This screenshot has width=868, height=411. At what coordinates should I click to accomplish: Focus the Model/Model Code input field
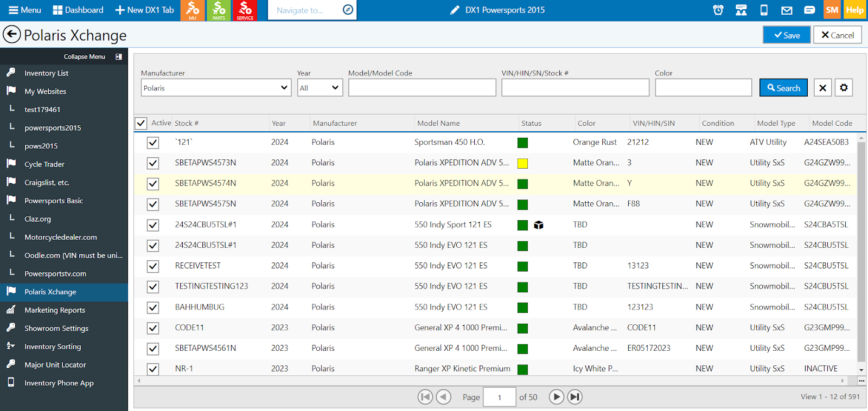pyautogui.click(x=422, y=88)
